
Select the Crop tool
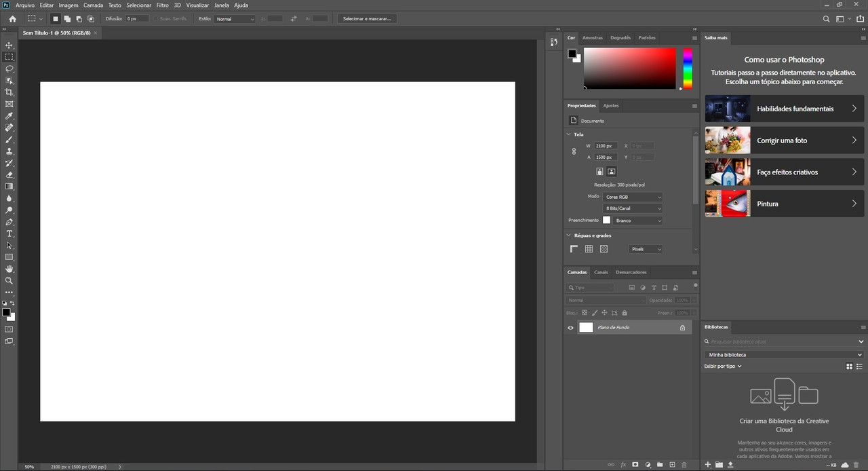(x=9, y=92)
